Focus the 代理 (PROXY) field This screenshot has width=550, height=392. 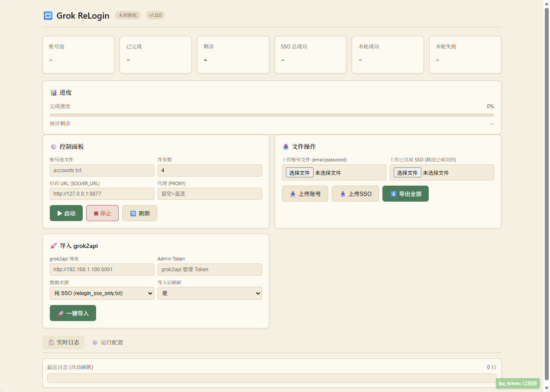210,194
